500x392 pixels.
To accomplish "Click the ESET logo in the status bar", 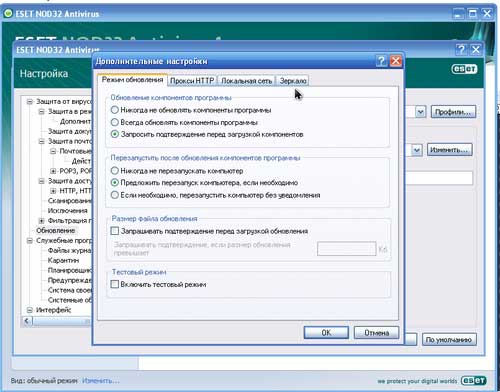I will coord(474,380).
